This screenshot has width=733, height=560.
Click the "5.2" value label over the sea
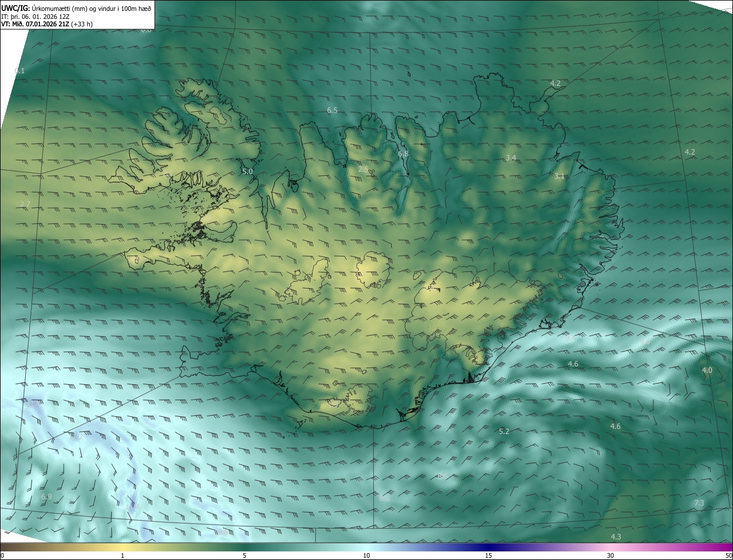tap(504, 431)
